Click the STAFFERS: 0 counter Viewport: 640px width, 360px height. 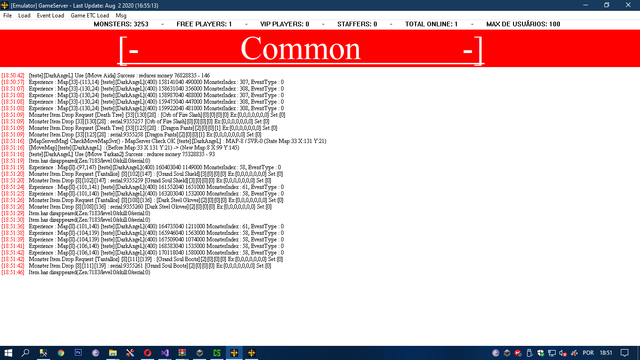[357, 24]
